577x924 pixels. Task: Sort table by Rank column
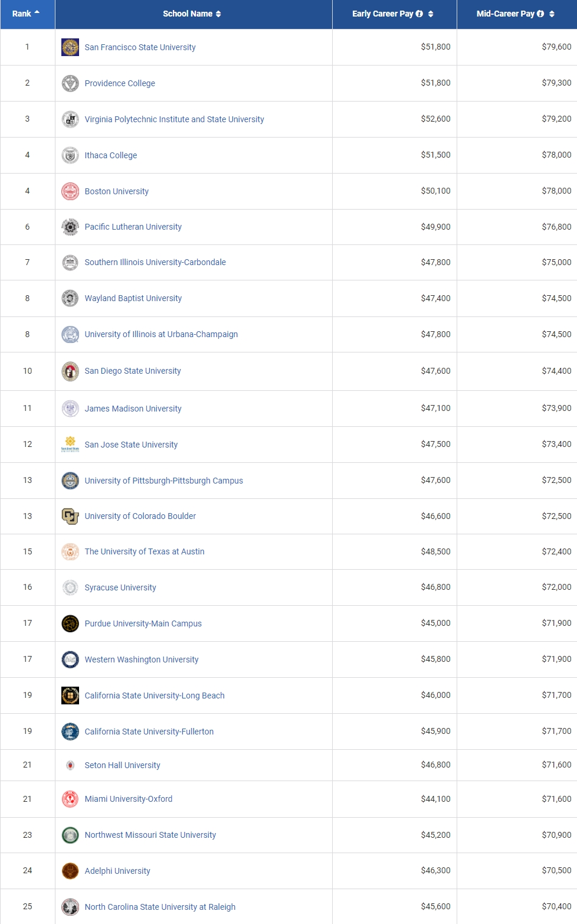pyautogui.click(x=26, y=14)
